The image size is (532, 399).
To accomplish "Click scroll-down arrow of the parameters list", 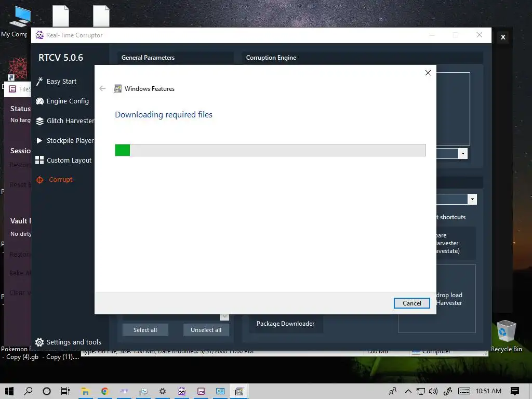I will (224, 317).
